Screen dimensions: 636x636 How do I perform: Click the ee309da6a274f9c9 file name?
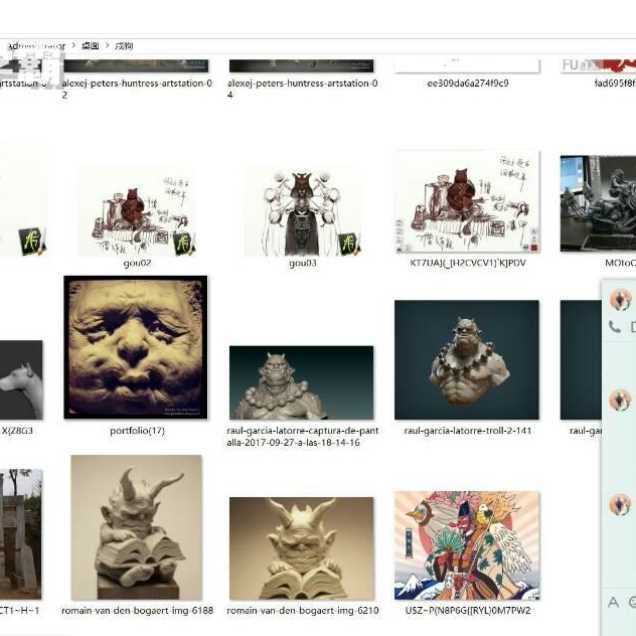[468, 83]
